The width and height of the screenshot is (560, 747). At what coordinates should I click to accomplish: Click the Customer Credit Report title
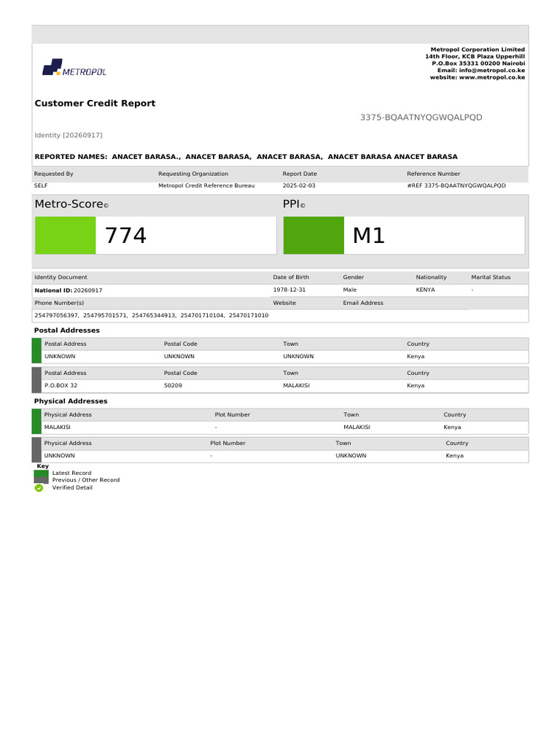click(x=96, y=104)
